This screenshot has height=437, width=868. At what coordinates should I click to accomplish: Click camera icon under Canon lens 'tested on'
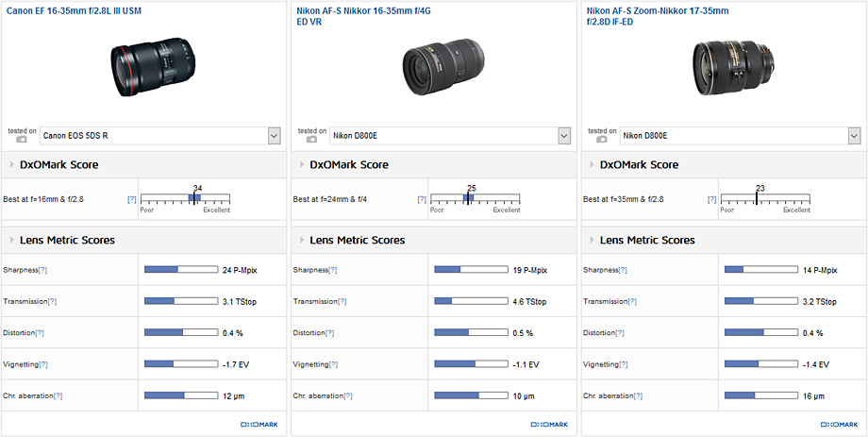pos(22,140)
